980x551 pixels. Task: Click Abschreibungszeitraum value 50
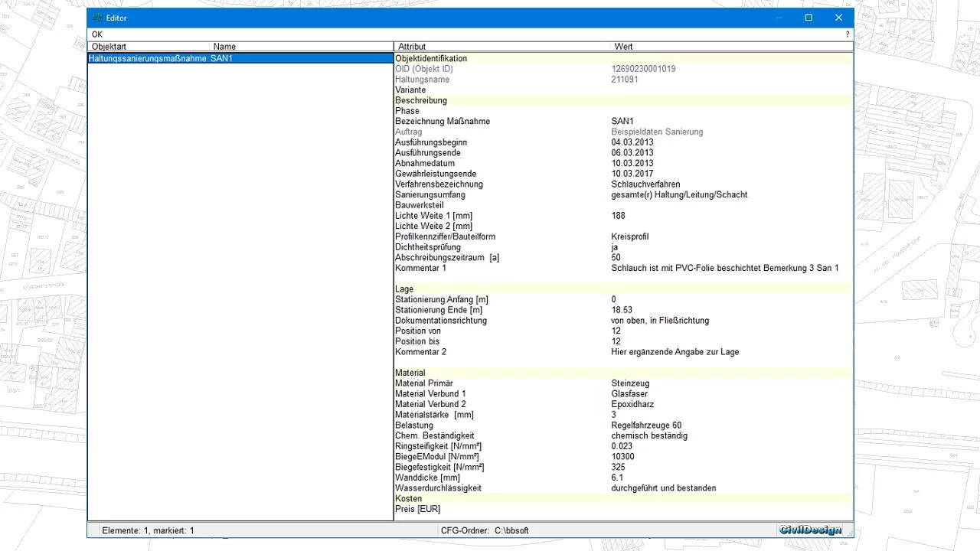click(x=616, y=258)
